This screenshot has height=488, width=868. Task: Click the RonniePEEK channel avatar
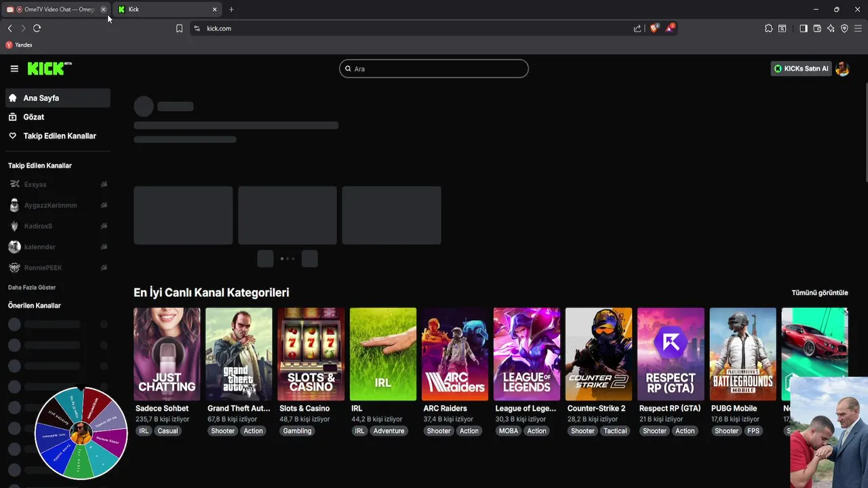[14, 268]
